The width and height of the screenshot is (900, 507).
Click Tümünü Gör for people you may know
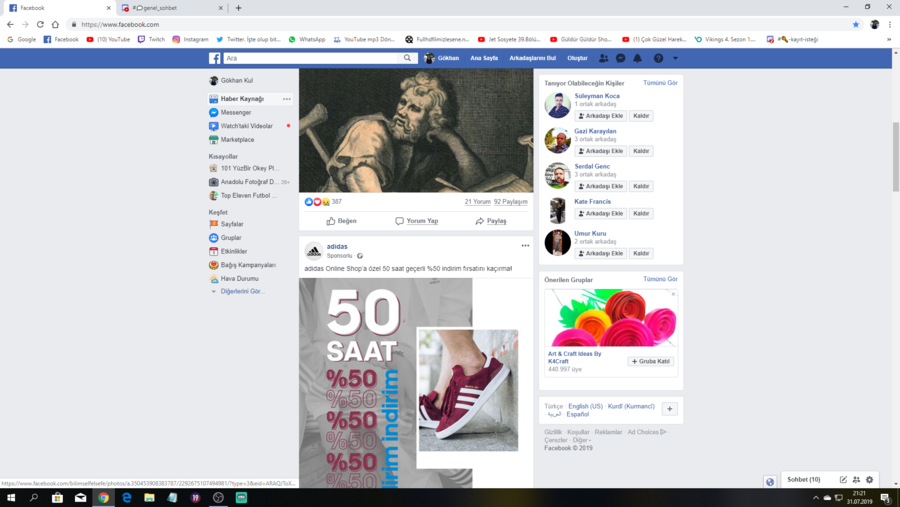(x=660, y=83)
